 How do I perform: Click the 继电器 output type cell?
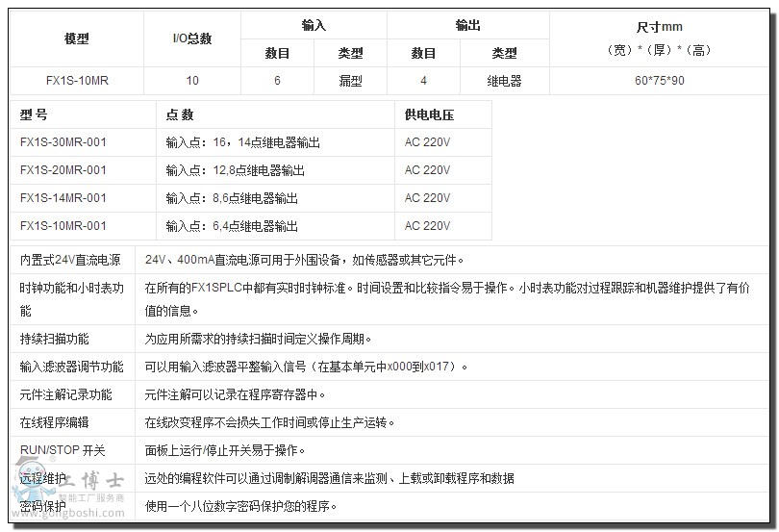(x=504, y=81)
